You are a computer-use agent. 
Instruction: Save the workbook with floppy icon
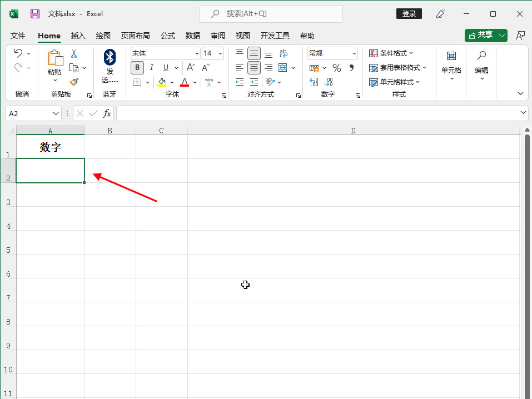pyautogui.click(x=35, y=13)
